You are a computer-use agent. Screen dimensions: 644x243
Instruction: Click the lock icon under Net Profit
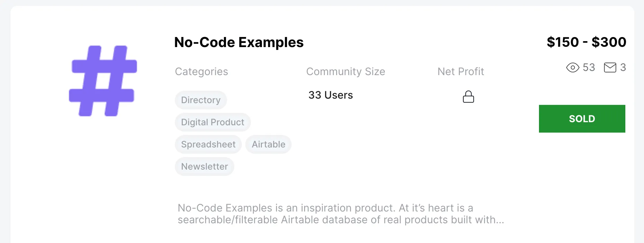point(468,97)
